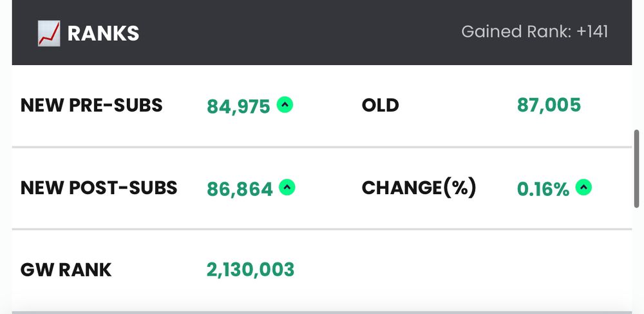Screen dimensions: 644x314
Task: Click the red chart icon beside RANKS
Action: pyautogui.click(x=48, y=33)
